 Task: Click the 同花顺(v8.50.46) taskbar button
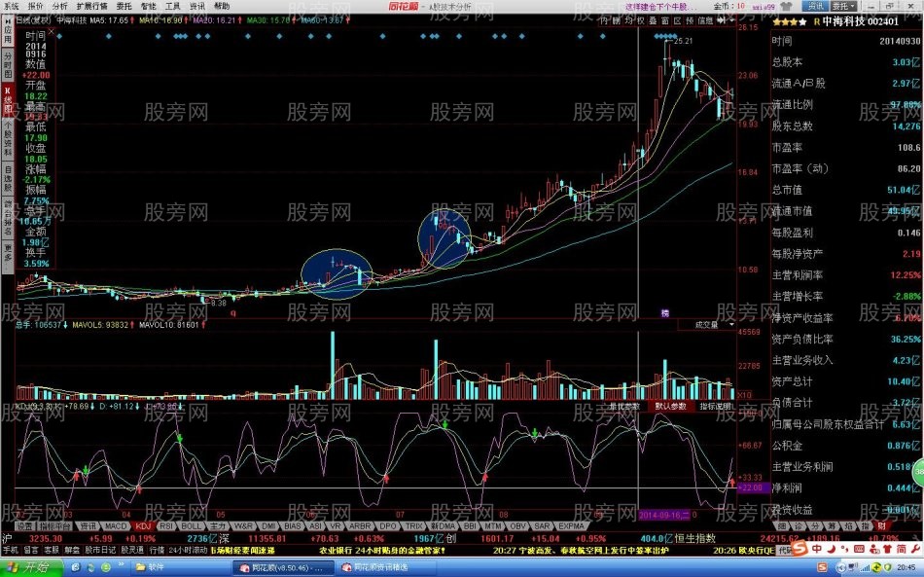tap(283, 567)
